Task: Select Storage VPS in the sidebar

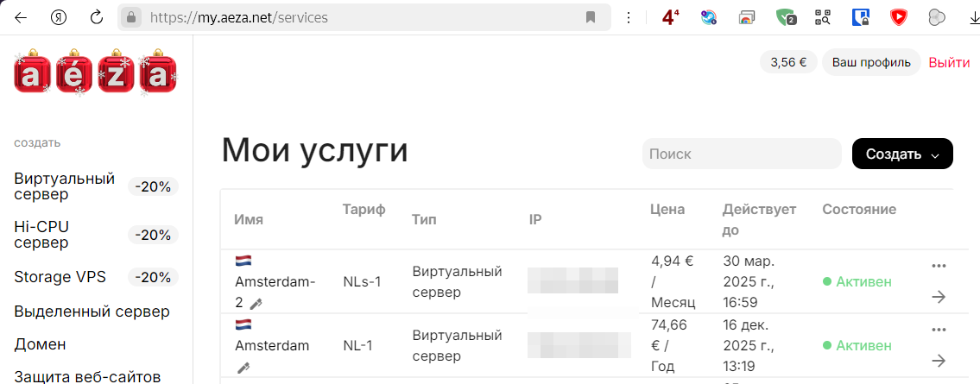Action: pyautogui.click(x=60, y=277)
